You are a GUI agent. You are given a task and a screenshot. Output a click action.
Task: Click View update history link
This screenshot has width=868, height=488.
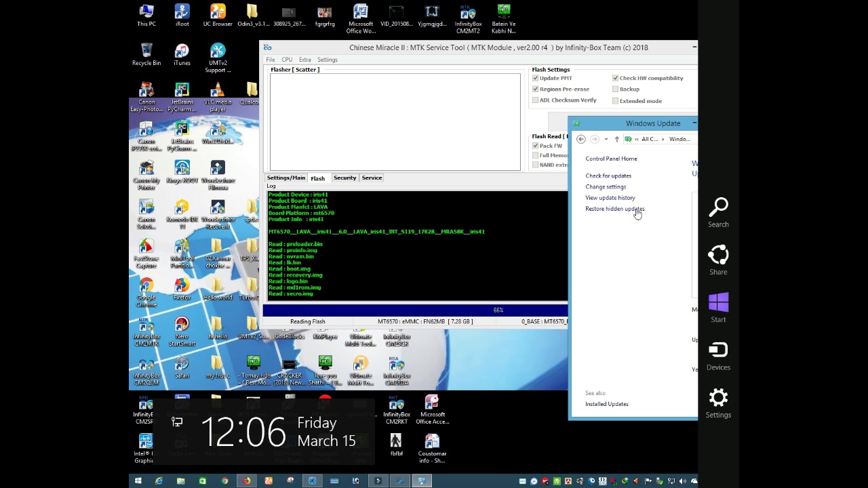pyautogui.click(x=610, y=198)
